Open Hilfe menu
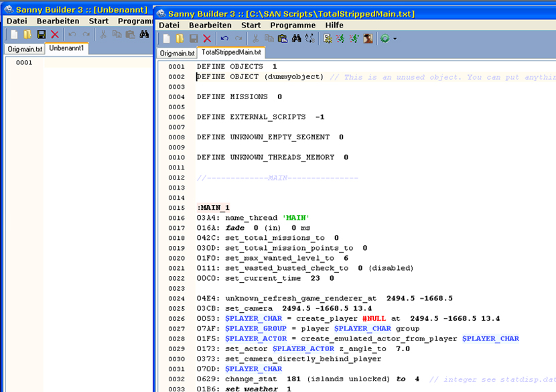Screen dimensions: 556x392 click(334, 25)
